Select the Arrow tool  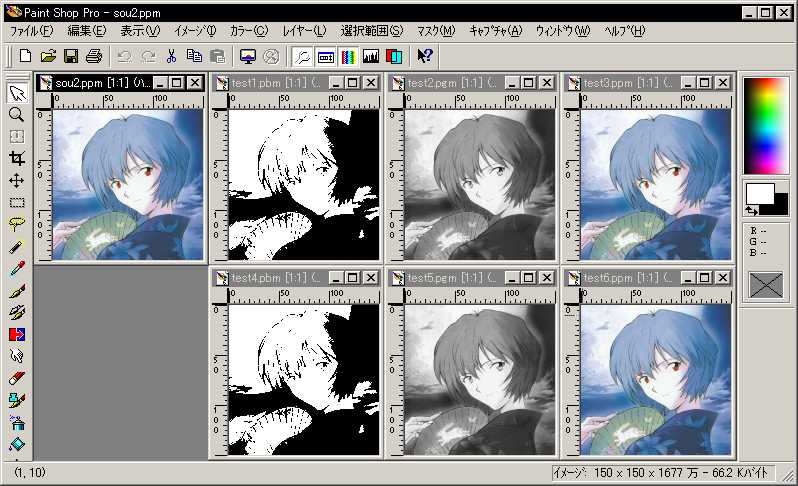pyautogui.click(x=17, y=93)
